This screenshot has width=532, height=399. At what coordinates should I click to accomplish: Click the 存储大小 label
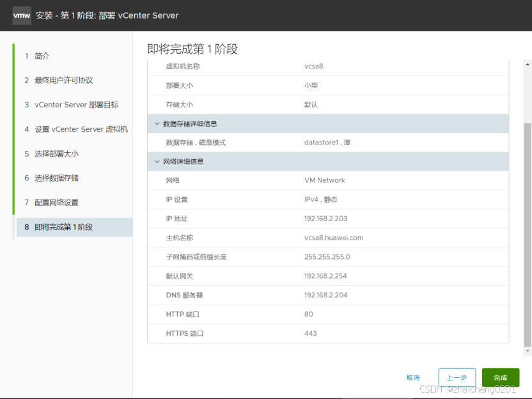[x=180, y=104]
